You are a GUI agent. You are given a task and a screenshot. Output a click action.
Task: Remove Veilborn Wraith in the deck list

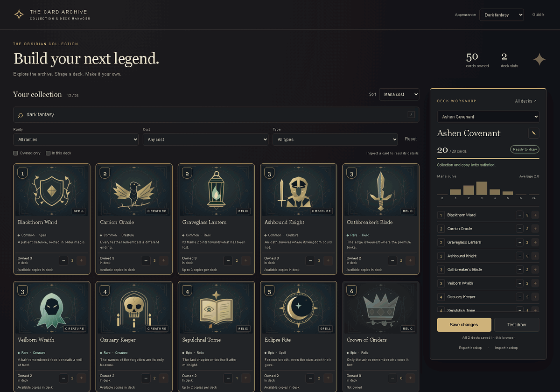(519, 283)
